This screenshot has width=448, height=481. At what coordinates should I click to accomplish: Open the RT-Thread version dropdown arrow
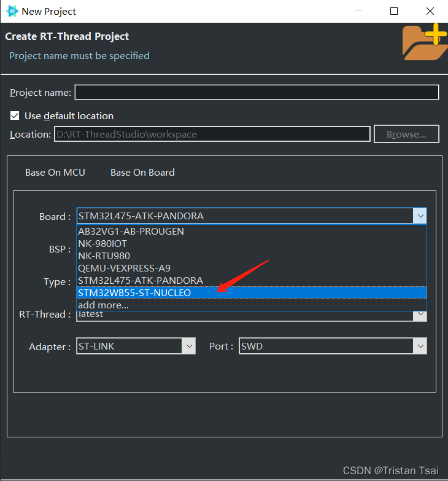coord(420,315)
